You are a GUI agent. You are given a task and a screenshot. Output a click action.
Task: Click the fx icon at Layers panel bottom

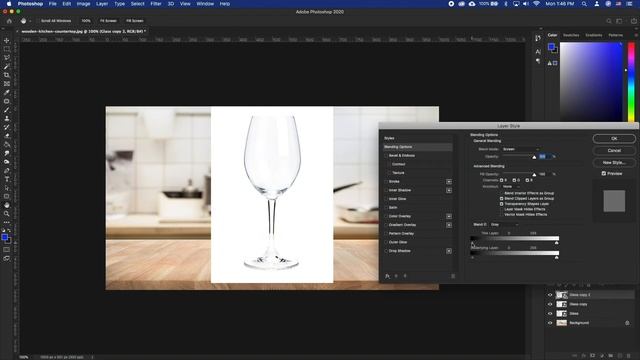[x=584, y=356]
